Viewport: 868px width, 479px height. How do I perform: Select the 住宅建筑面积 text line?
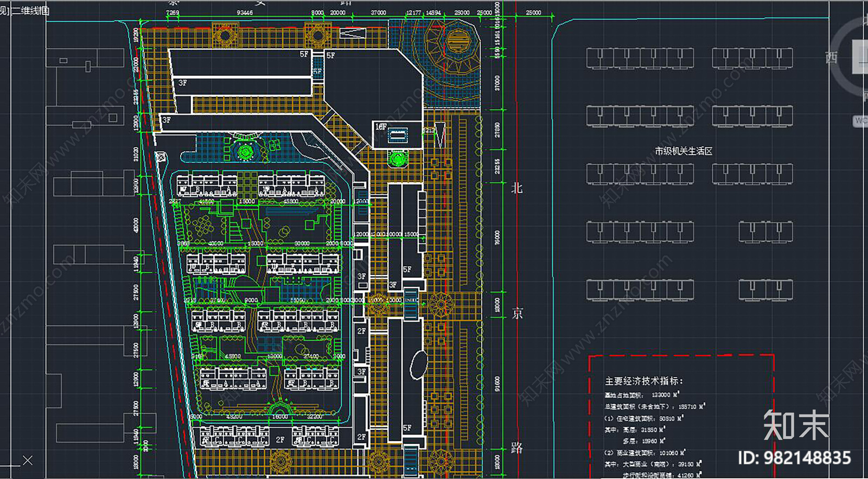(x=644, y=418)
